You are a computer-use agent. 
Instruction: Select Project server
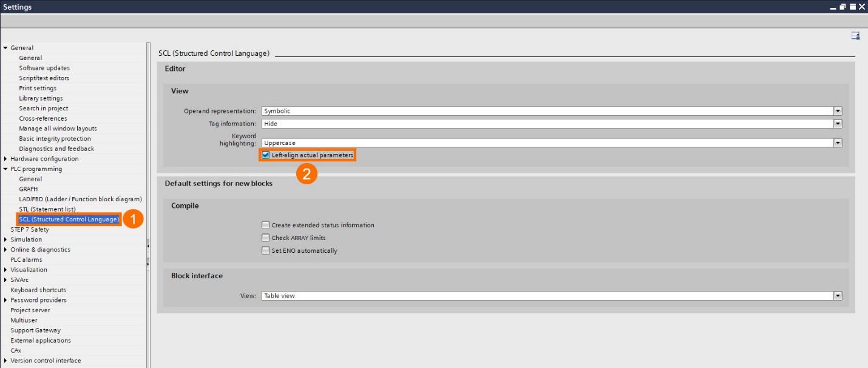[x=30, y=310]
